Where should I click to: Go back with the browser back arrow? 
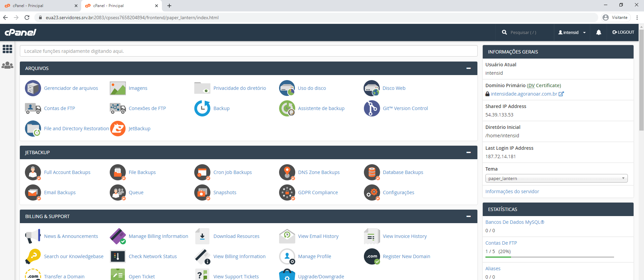tap(5, 17)
